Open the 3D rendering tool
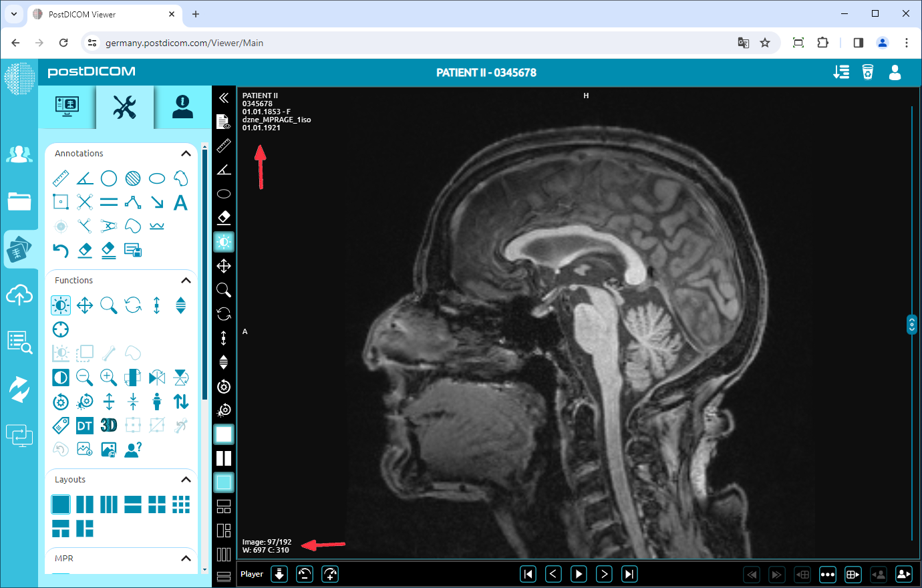Screen dimensions: 922x588 click(108, 424)
